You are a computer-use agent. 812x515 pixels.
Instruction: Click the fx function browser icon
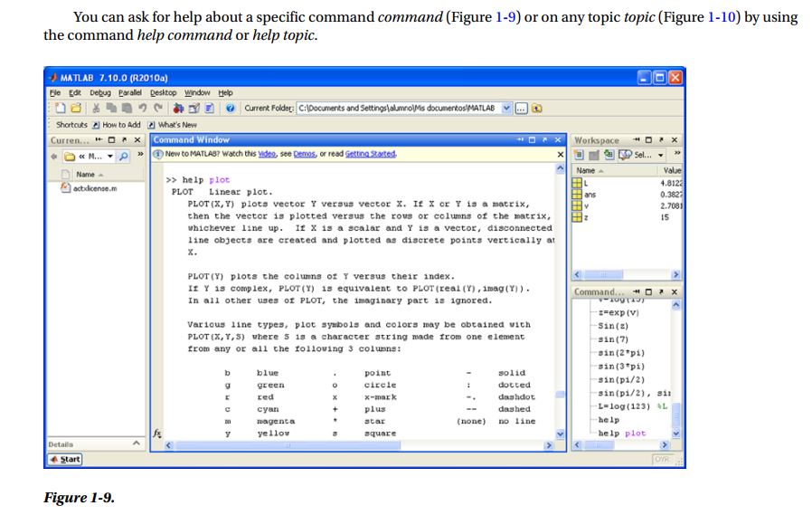pos(157,434)
